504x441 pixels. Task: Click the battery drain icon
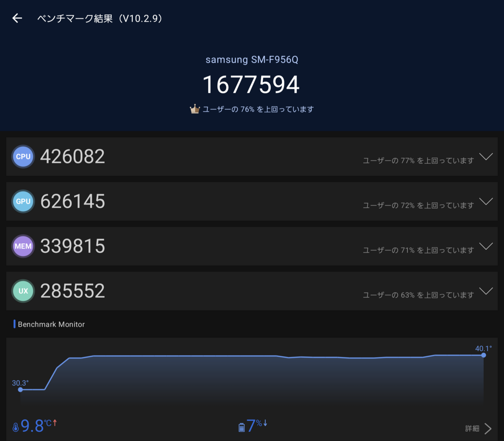tap(241, 428)
